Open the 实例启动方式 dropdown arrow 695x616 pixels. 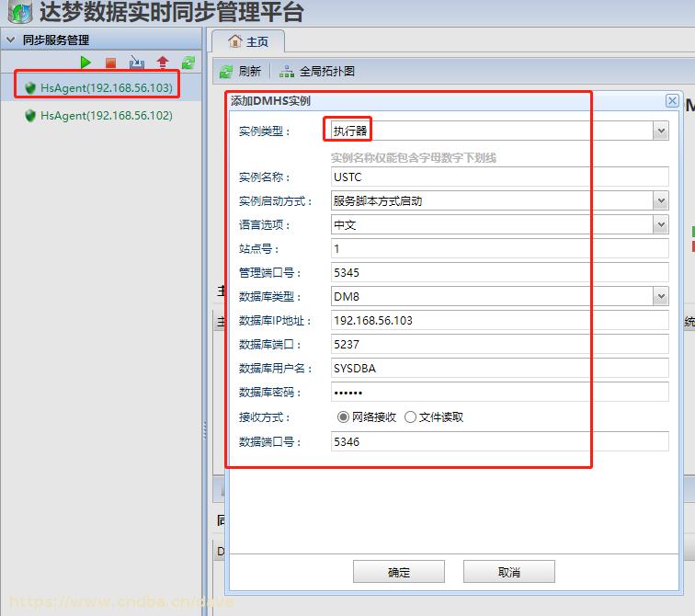(661, 201)
